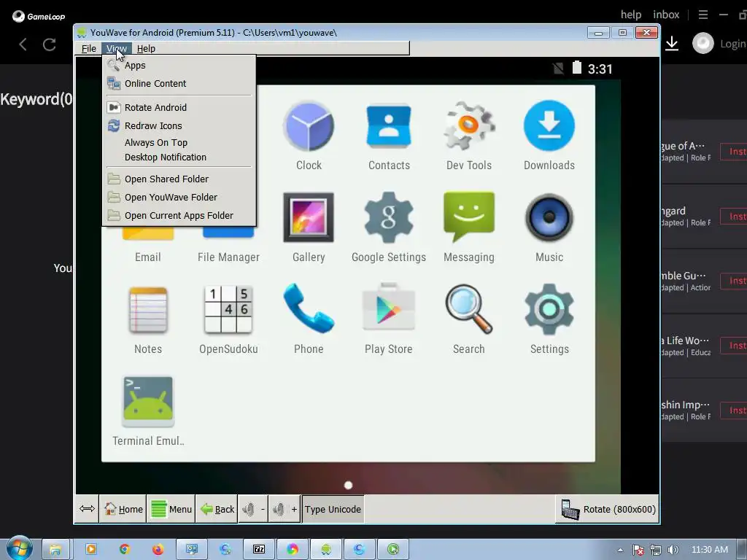Open the Downloads app

click(x=549, y=126)
